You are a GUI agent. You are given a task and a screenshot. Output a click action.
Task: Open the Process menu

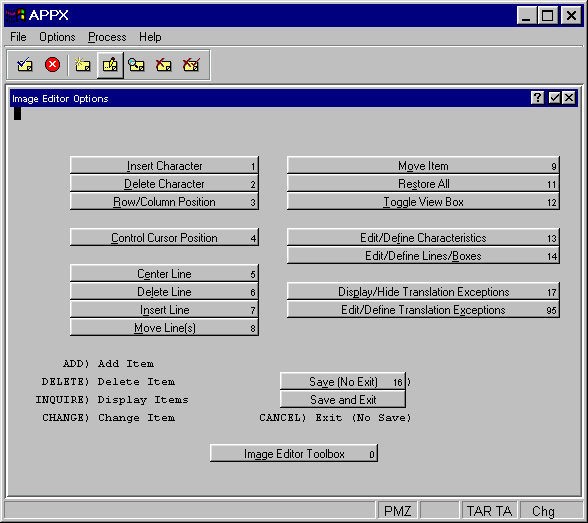coord(107,37)
